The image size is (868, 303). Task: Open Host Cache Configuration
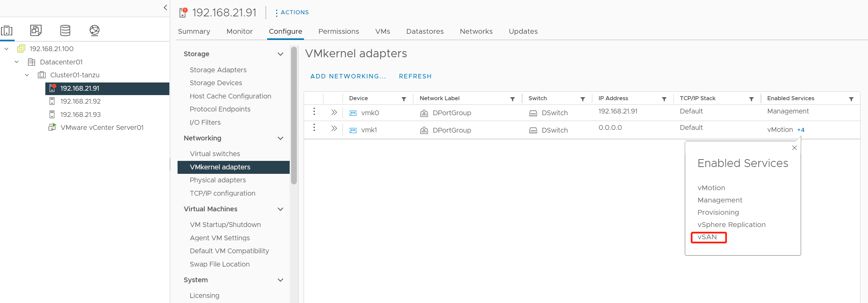(230, 96)
